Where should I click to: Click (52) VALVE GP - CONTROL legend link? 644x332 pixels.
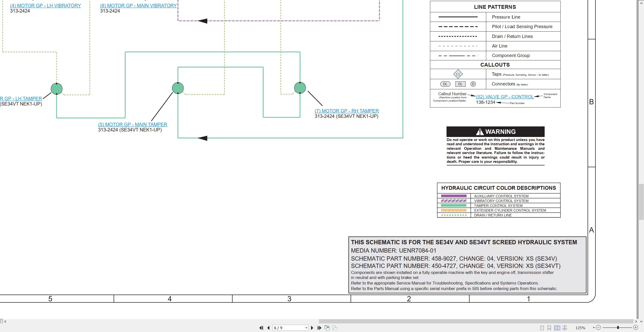point(505,97)
